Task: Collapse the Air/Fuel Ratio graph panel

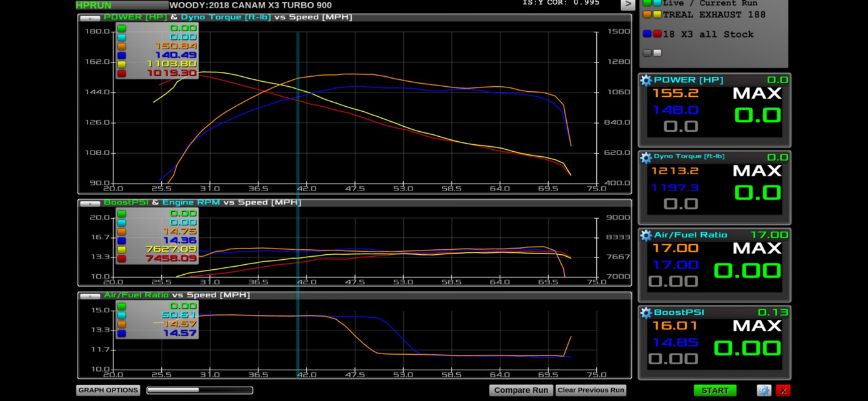Action: pos(90,296)
